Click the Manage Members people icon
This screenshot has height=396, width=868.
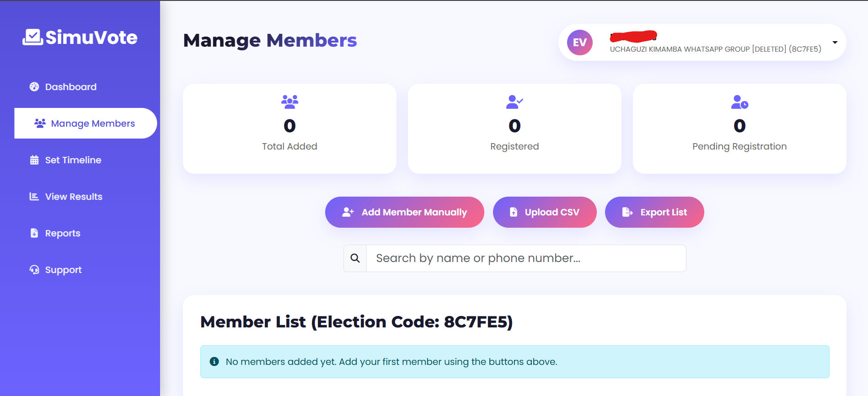point(40,123)
